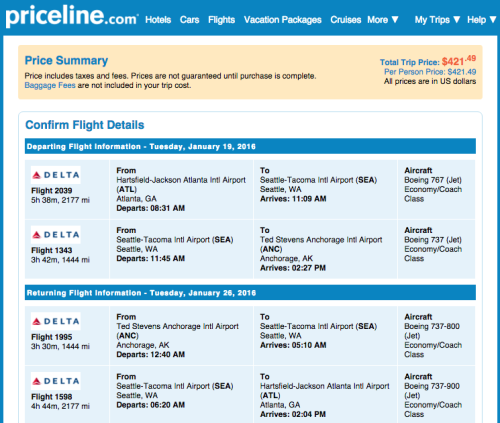The width and height of the screenshot is (500, 423).
Task: Navigate to Cruises
Action: coord(346,20)
